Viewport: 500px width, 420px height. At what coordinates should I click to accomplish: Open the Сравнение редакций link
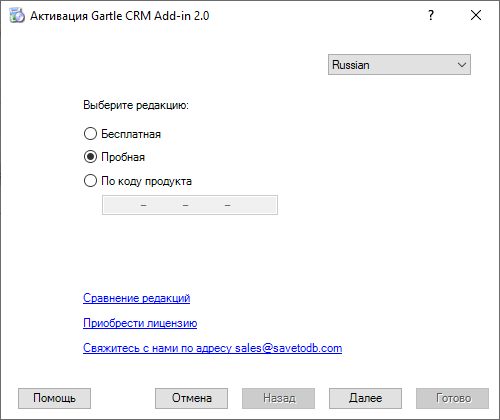(x=137, y=298)
